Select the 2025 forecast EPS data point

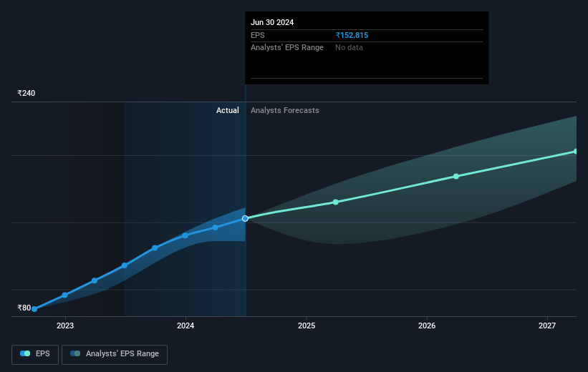(x=336, y=202)
